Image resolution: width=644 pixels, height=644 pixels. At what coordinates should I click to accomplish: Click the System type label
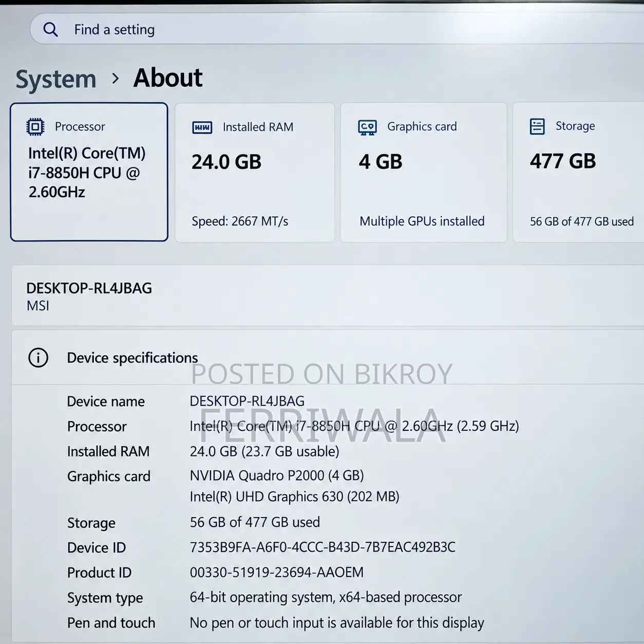tap(105, 598)
